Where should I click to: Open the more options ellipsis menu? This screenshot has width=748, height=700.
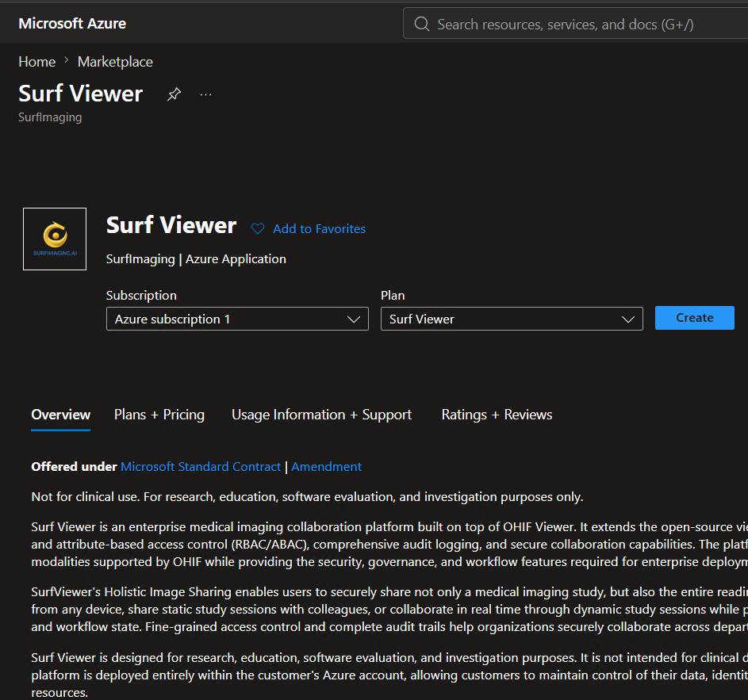[205, 94]
